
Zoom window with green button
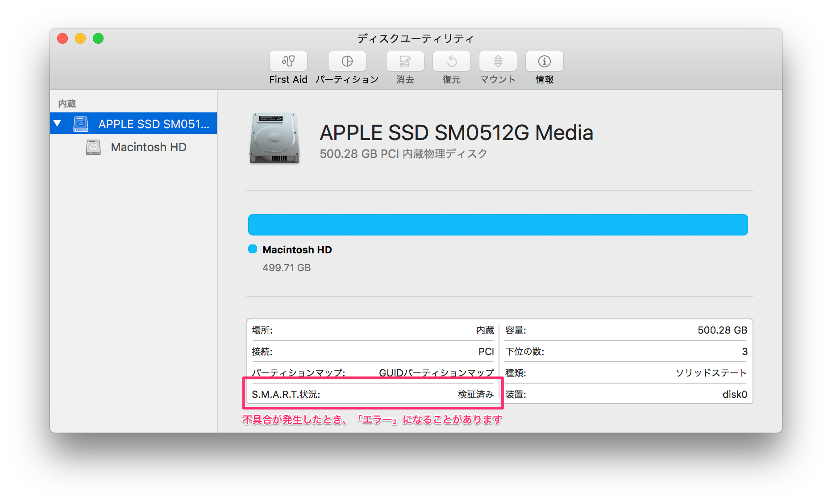click(98, 38)
